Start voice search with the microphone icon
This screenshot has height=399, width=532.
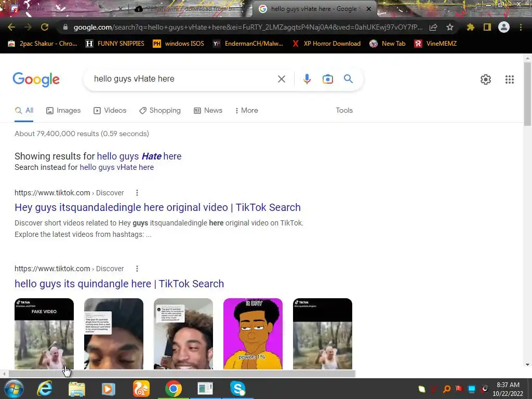[307, 79]
